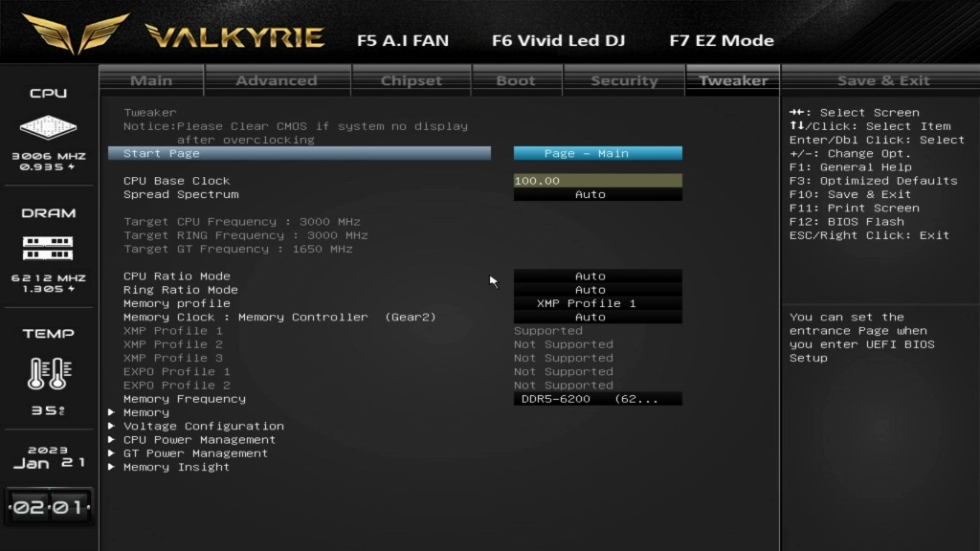Image resolution: width=980 pixels, height=551 pixels.
Task: Open Memory Frequency DDR5-6200 dropdown
Action: (597, 399)
